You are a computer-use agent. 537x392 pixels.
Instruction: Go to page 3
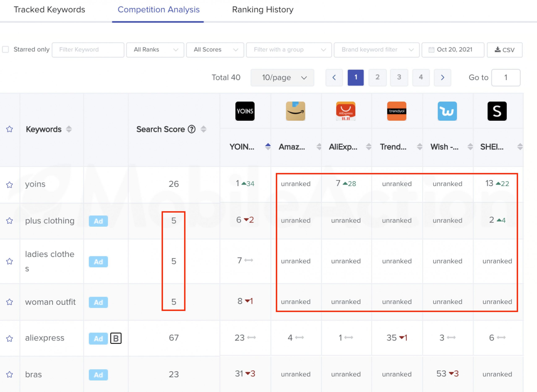click(x=399, y=78)
